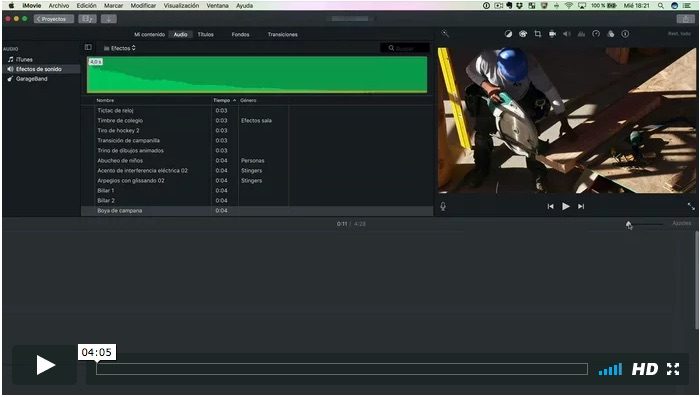Open the speed speedometer tool

click(596, 34)
